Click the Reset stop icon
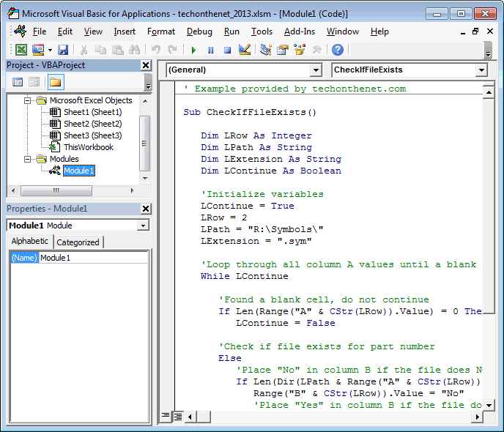504x432 pixels. coord(227,50)
